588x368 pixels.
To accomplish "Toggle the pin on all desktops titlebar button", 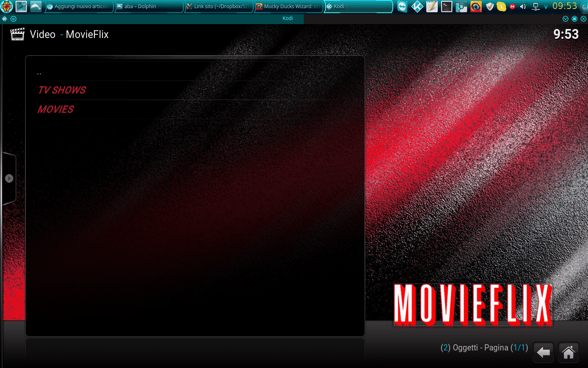I will (13, 19).
